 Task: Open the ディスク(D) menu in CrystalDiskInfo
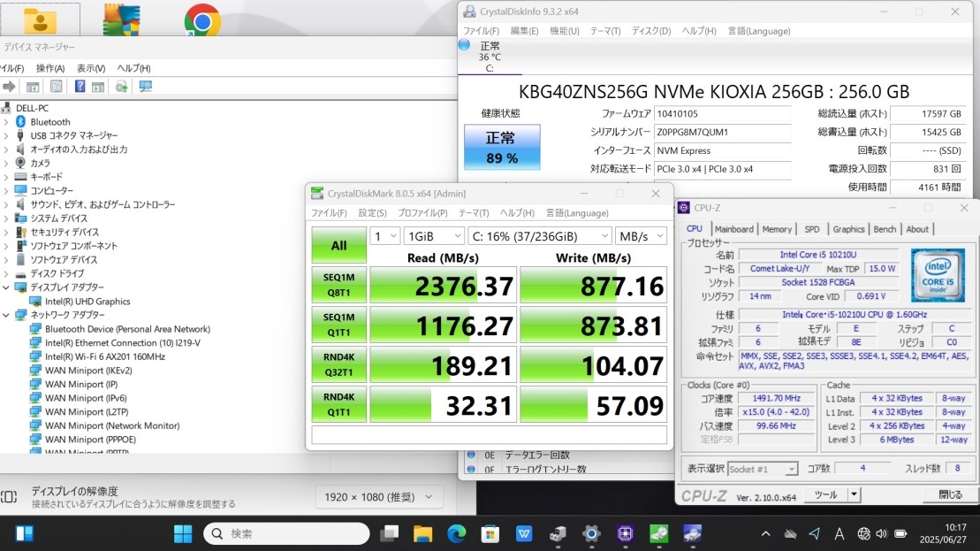tap(651, 31)
